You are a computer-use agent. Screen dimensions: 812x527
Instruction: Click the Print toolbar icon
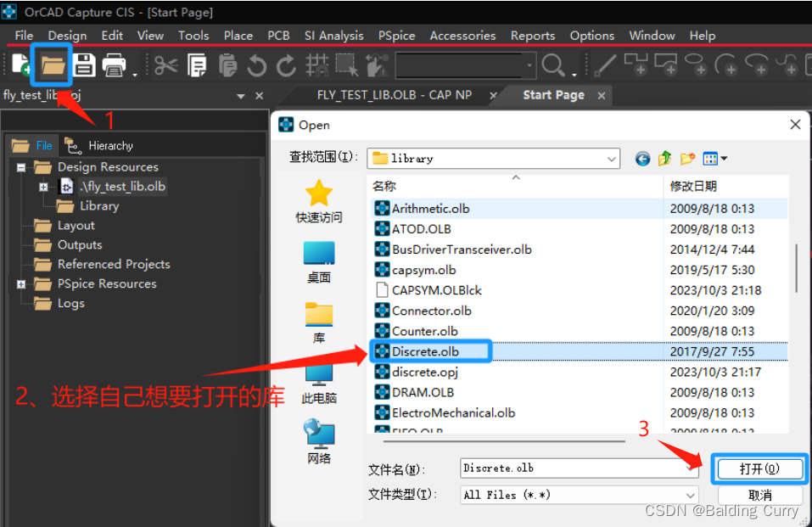pyautogui.click(x=114, y=65)
